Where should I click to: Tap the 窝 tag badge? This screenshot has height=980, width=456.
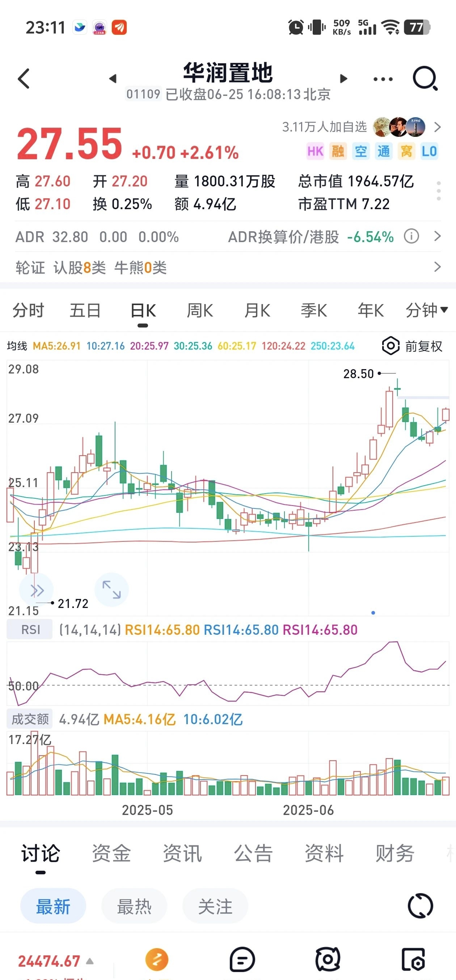click(x=406, y=151)
